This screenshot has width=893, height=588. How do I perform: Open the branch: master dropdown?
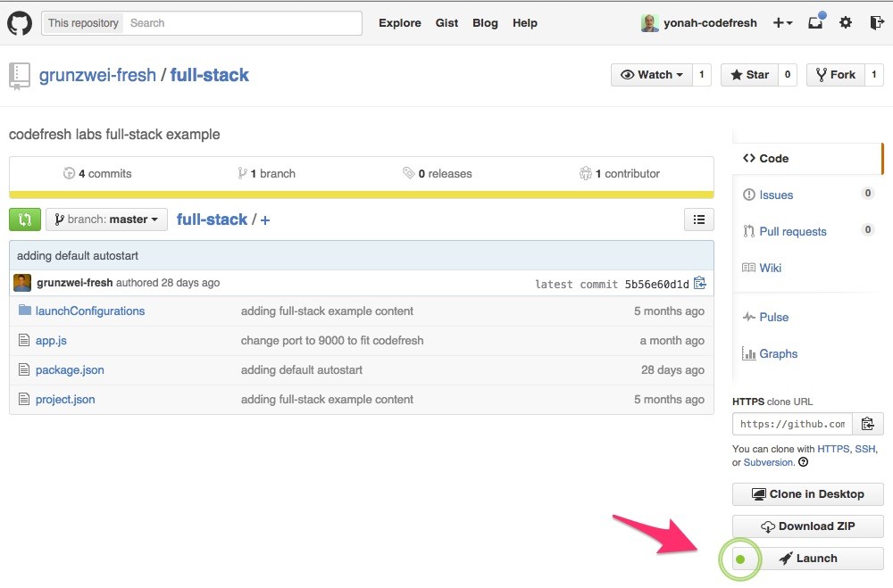coord(106,219)
